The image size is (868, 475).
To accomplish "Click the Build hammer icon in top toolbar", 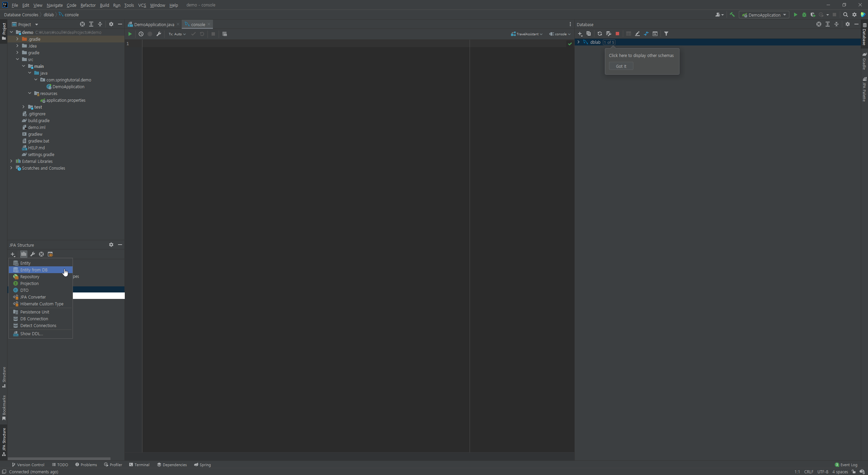I will tap(732, 15).
